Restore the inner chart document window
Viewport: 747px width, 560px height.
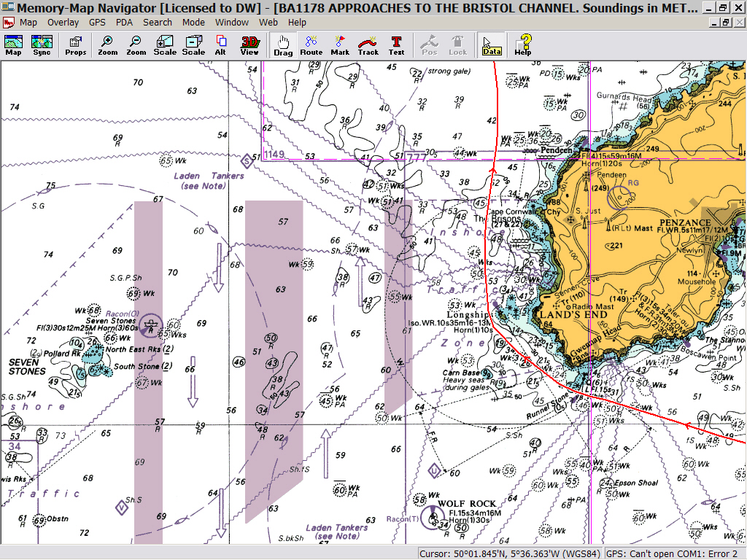pyautogui.click(x=726, y=23)
